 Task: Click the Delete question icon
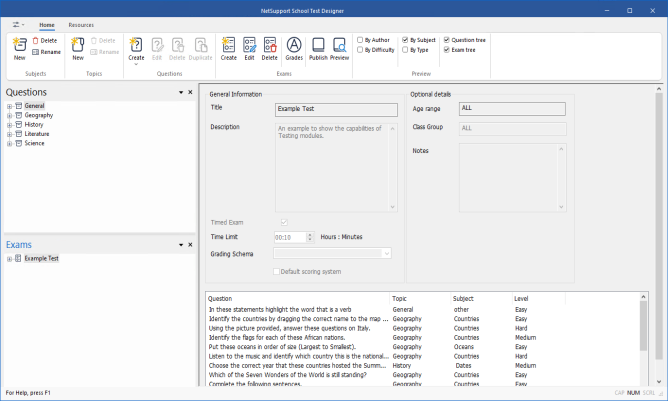(177, 48)
